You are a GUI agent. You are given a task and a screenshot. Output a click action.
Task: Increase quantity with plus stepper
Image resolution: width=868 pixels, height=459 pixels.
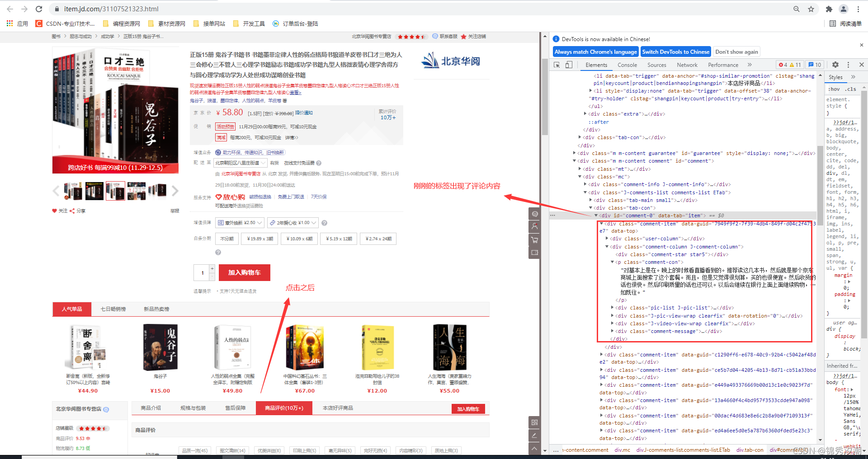tap(212, 268)
